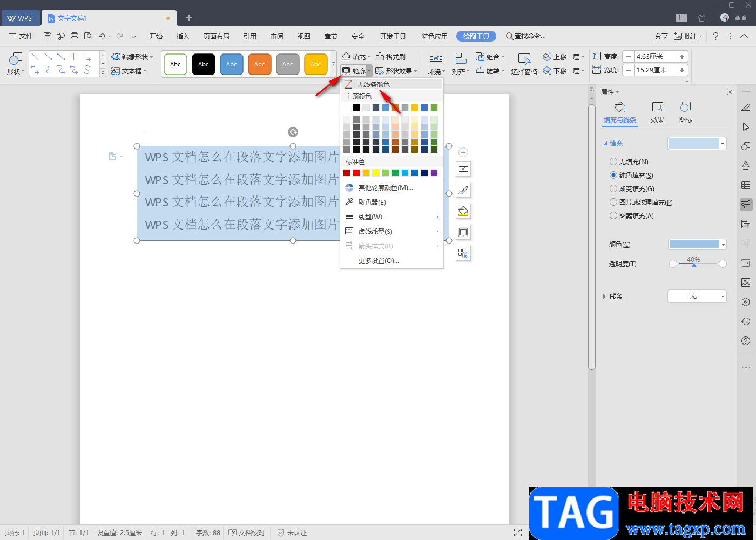Viewport: 756px width, 540px height.
Task: Open the 线条 line type dropdown showing 无
Action: (697, 296)
